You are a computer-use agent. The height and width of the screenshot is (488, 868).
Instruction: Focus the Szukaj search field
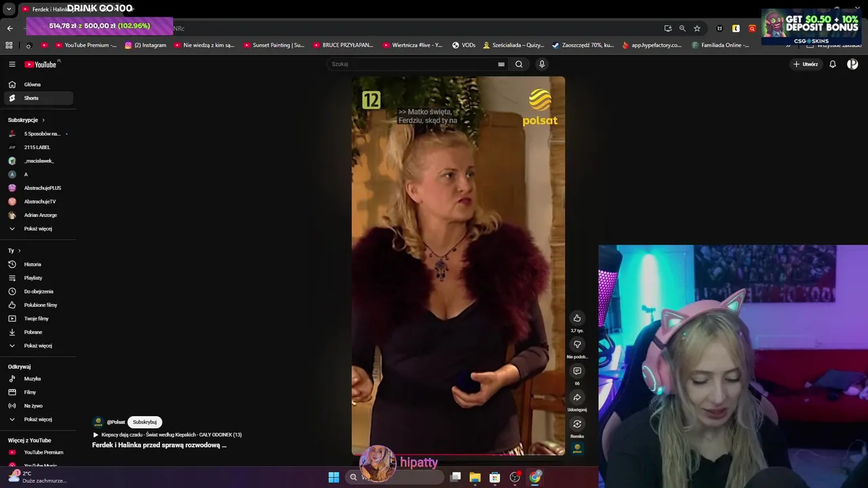pos(412,64)
